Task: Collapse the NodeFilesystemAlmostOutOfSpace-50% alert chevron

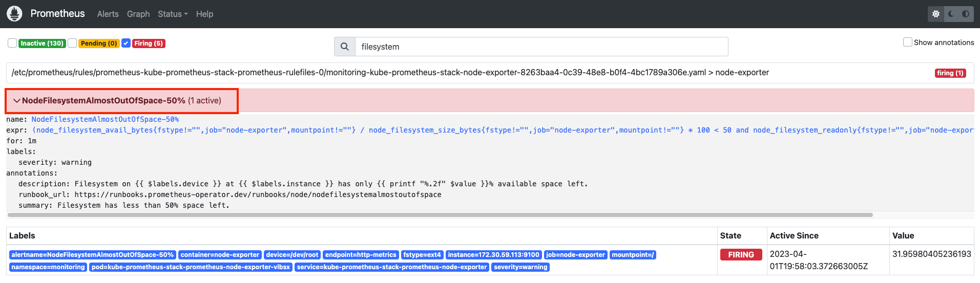Action: (17, 101)
